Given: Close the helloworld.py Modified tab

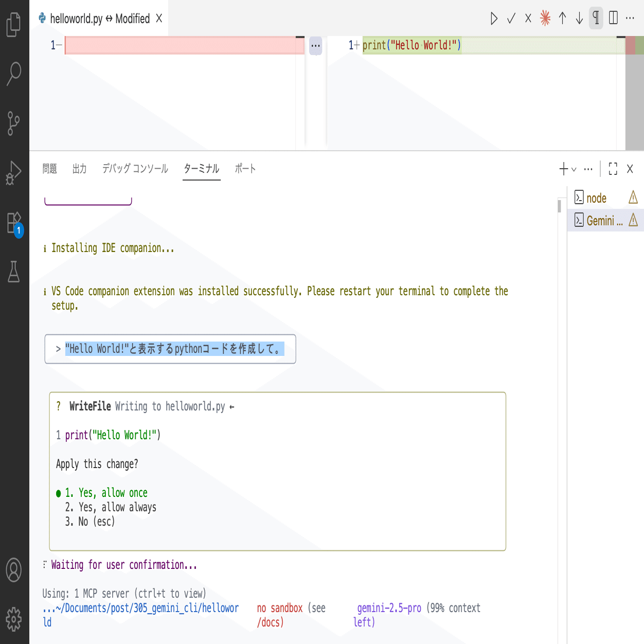Looking at the screenshot, I should tap(159, 19).
